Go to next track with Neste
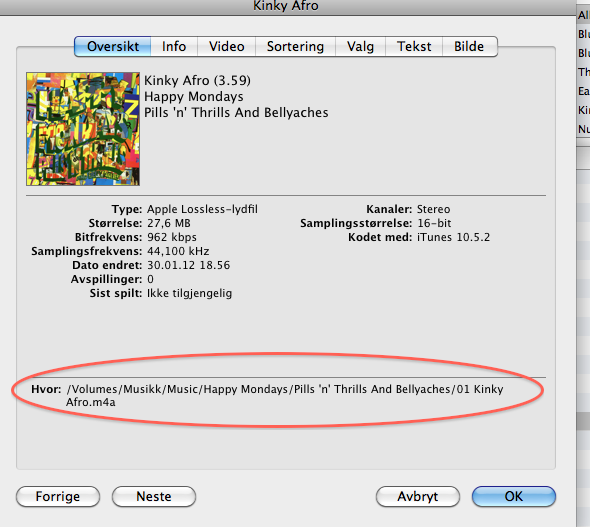This screenshot has height=527, width=590. [x=154, y=496]
